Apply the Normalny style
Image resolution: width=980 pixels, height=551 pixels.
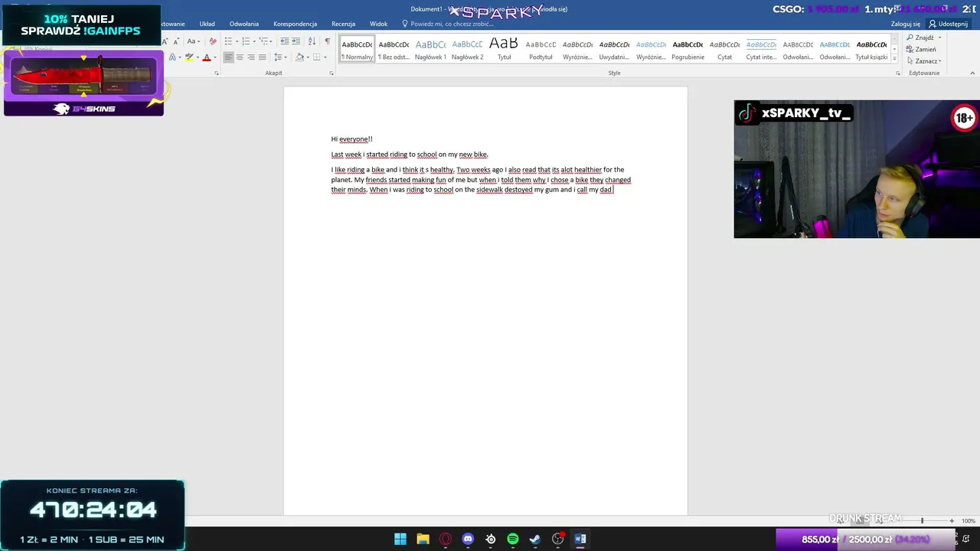click(358, 49)
